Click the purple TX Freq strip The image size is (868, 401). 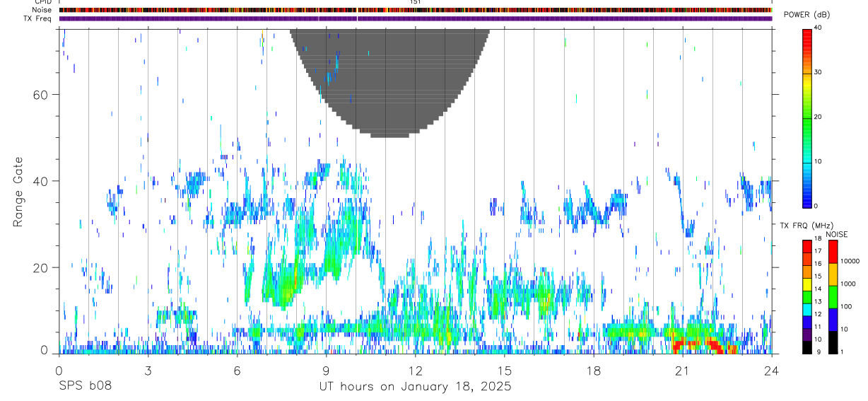coord(416,18)
